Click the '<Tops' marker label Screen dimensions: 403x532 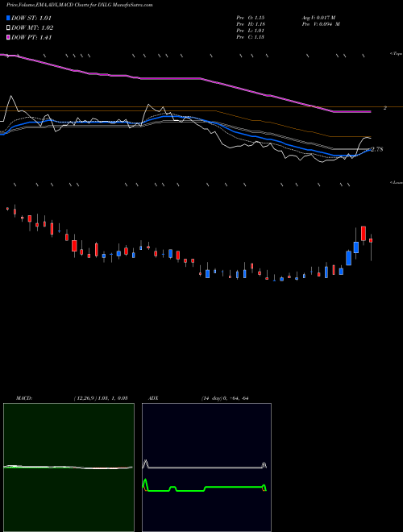pos(396,54)
